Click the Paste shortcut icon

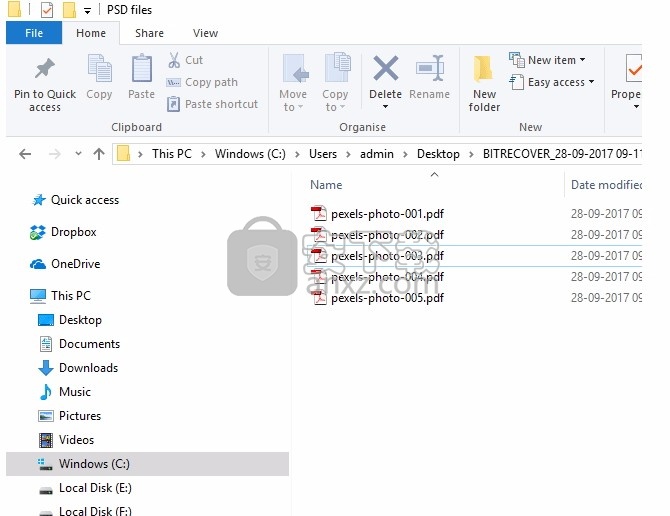[173, 104]
